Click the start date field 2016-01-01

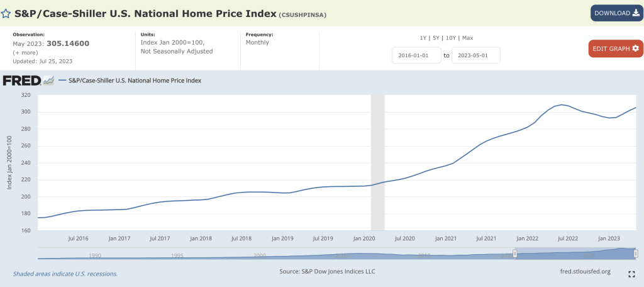tap(416, 55)
